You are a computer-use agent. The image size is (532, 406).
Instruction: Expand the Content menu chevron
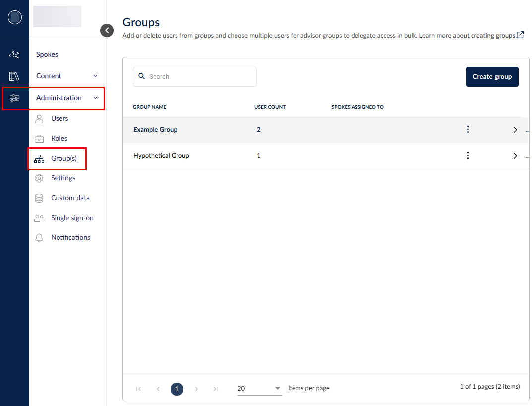pos(96,76)
